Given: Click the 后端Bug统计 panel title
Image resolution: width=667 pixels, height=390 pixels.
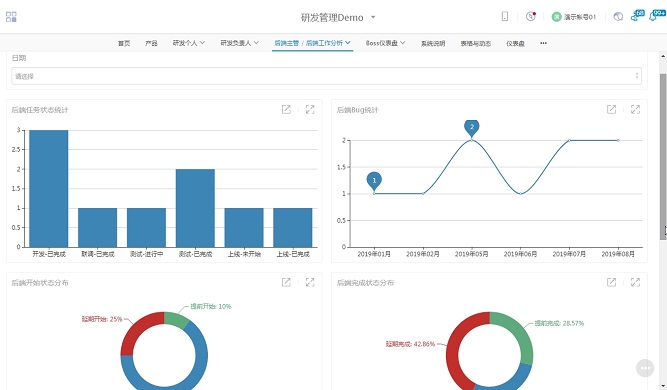Looking at the screenshot, I should click(x=357, y=110).
